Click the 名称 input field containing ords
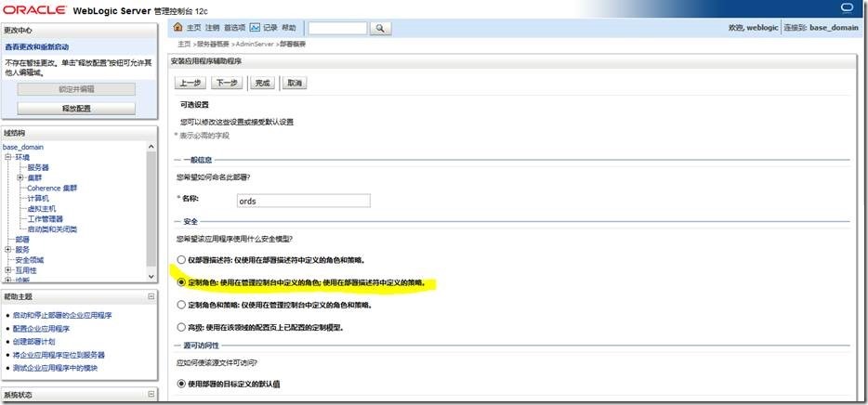 pyautogui.click(x=303, y=201)
